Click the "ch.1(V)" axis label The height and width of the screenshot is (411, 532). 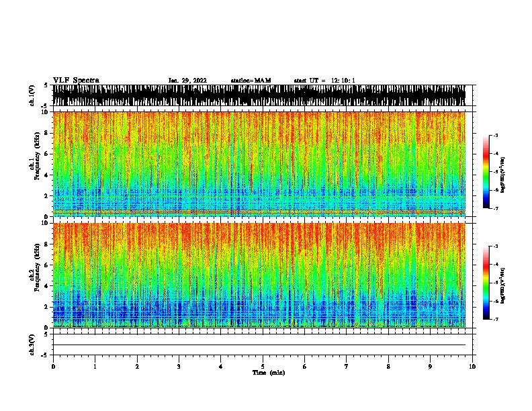pyautogui.click(x=32, y=95)
